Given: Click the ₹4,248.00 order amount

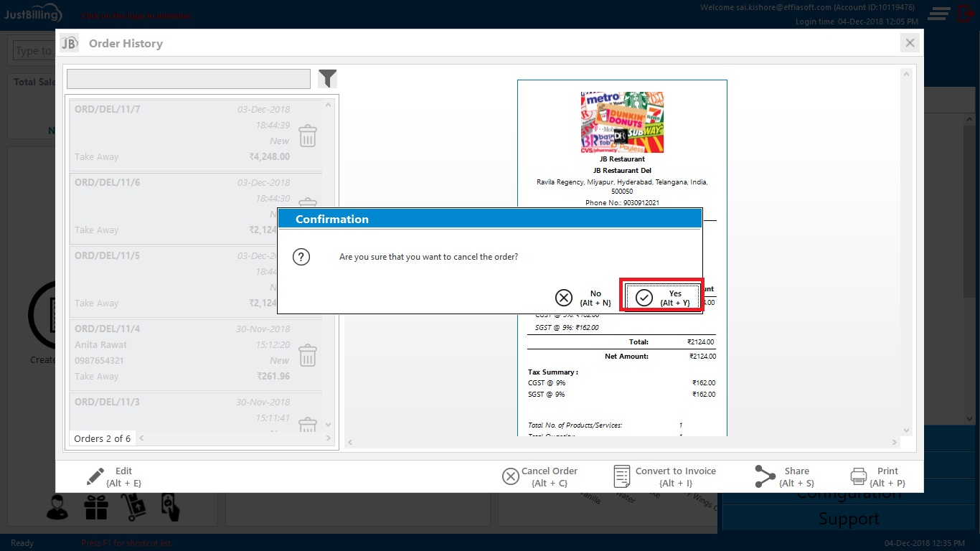Looking at the screenshot, I should tap(269, 156).
